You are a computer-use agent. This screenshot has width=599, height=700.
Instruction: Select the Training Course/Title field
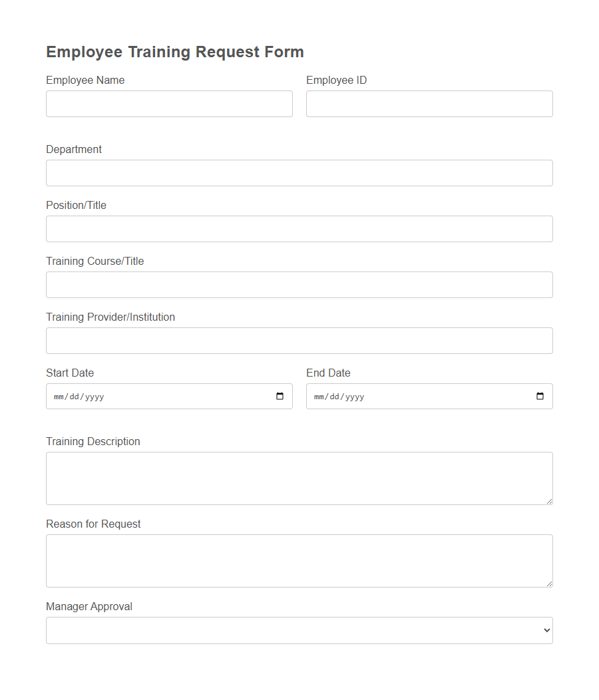[x=299, y=285]
